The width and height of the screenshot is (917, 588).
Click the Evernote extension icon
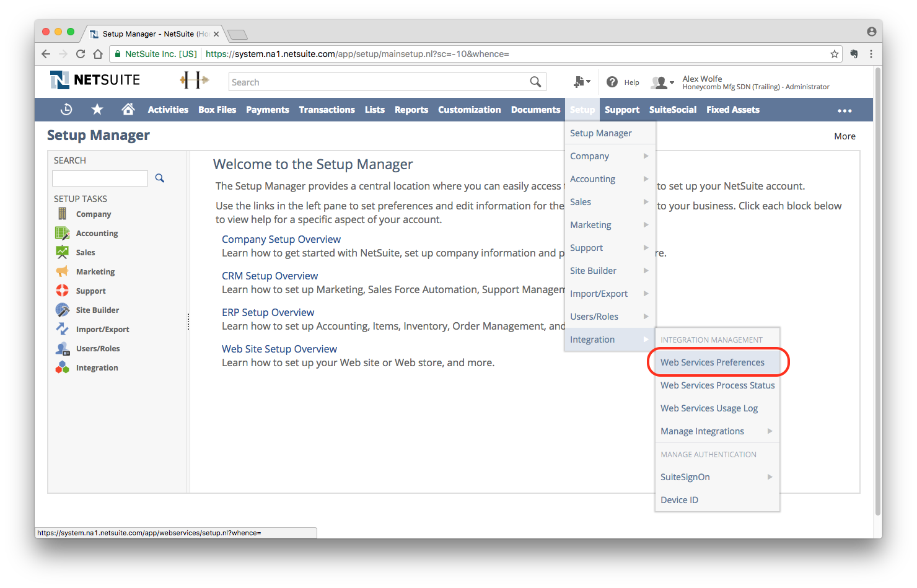click(854, 54)
